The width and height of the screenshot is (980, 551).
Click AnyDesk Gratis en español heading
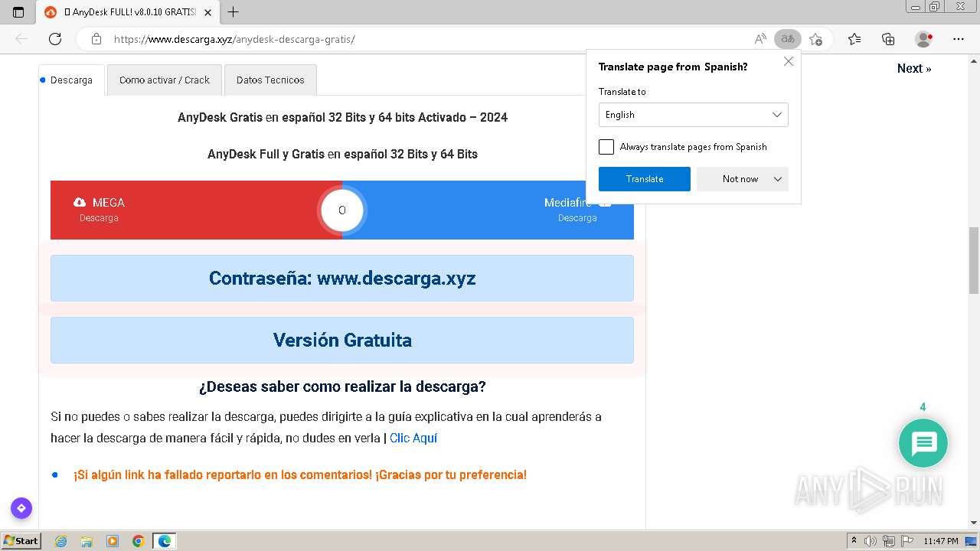point(342,117)
